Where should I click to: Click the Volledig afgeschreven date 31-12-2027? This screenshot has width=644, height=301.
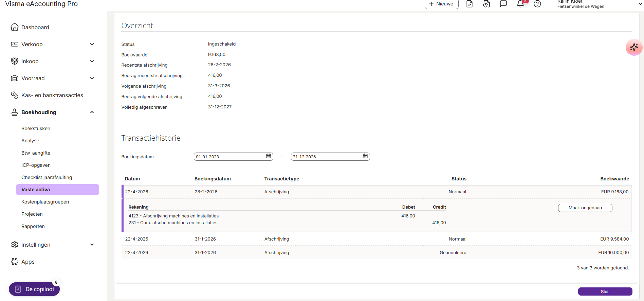coord(220,107)
